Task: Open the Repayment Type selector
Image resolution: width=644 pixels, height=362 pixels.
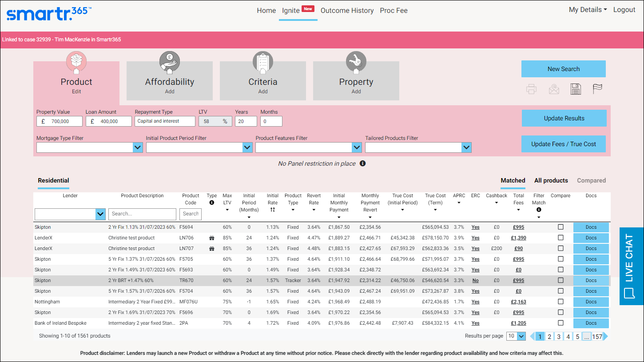Action: 165,121
